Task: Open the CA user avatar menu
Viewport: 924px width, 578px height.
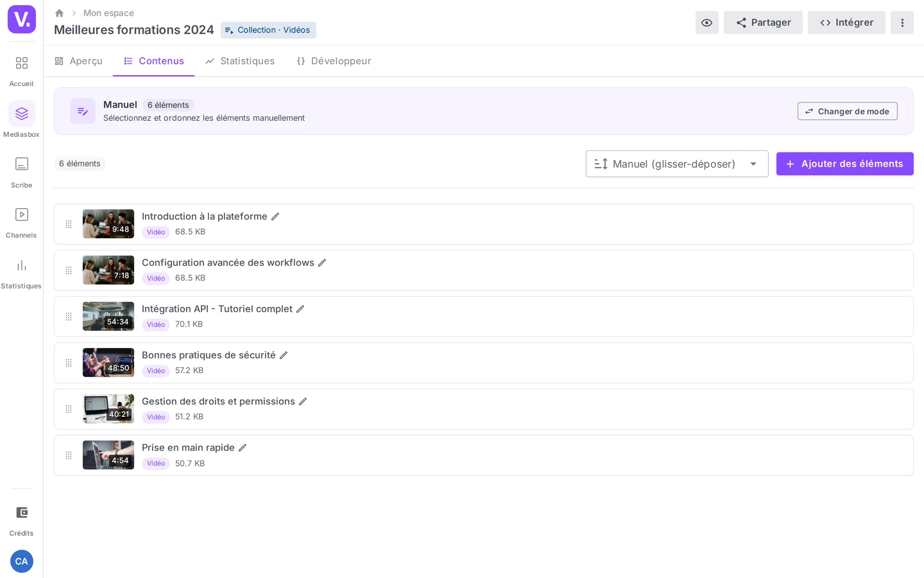Action: point(21,561)
